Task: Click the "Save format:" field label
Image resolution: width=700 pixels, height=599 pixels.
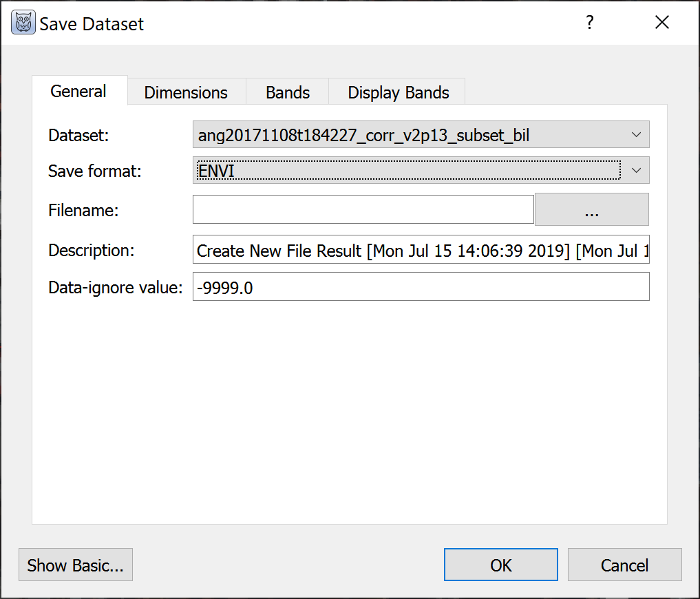Action: 94,171
